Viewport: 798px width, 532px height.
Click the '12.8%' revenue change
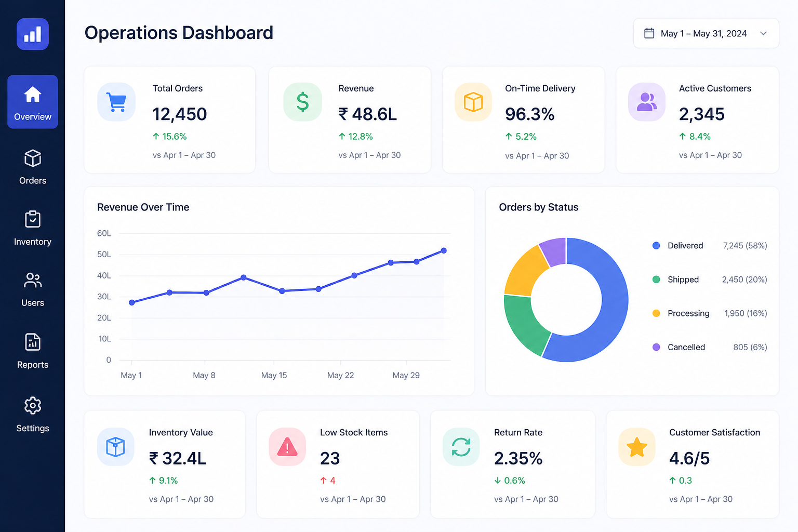(361, 137)
